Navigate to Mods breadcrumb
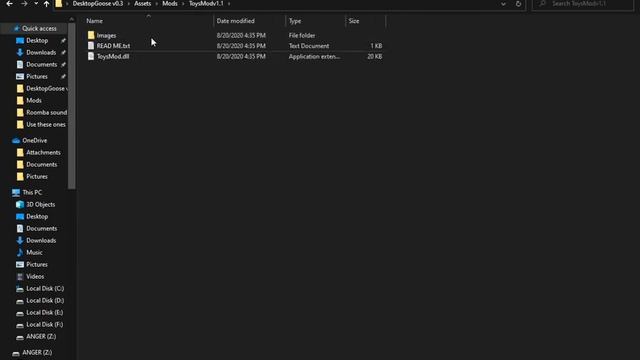The image size is (640, 360). pos(170,4)
